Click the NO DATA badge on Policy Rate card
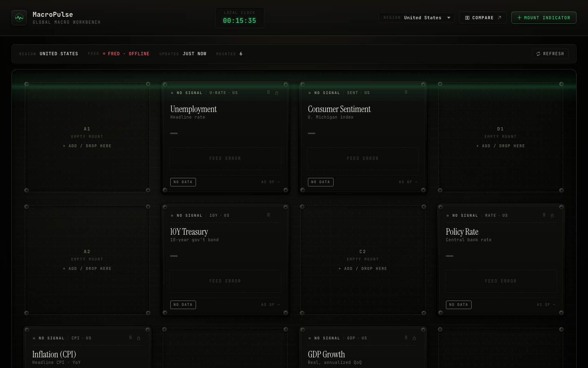588x368 pixels. point(459,305)
